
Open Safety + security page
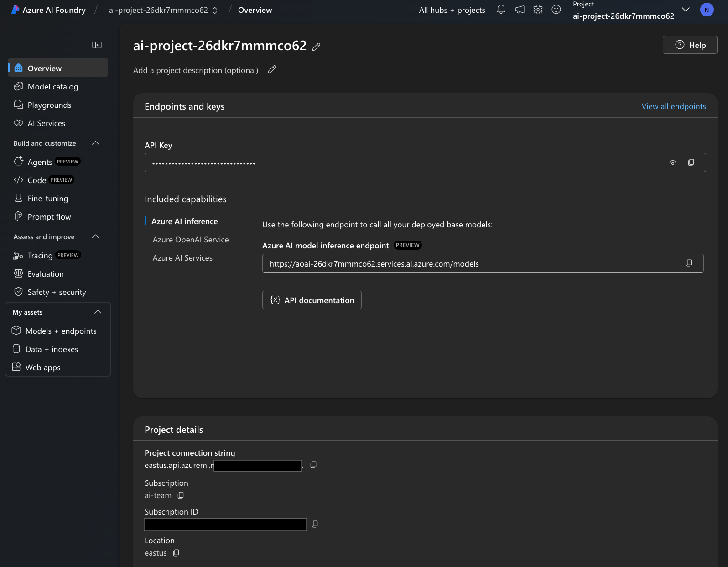(58, 292)
